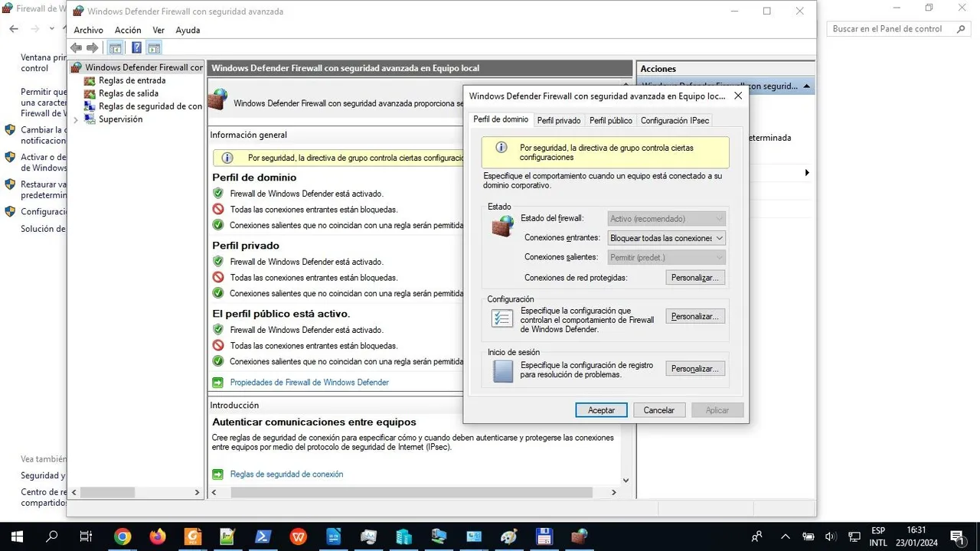Click the Supervisión monitor icon in tree
The height and width of the screenshot is (551, 980).
[x=90, y=119]
